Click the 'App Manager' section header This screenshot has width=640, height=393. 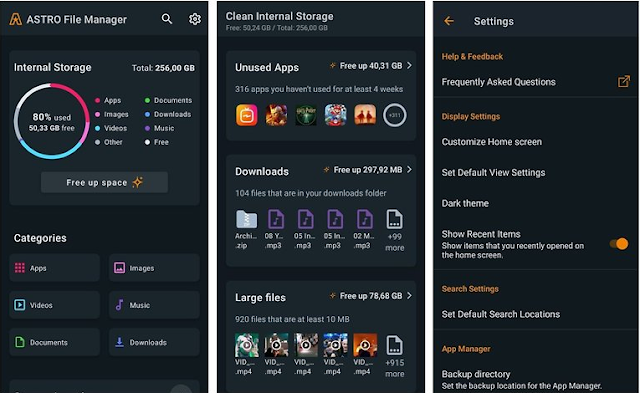click(466, 349)
